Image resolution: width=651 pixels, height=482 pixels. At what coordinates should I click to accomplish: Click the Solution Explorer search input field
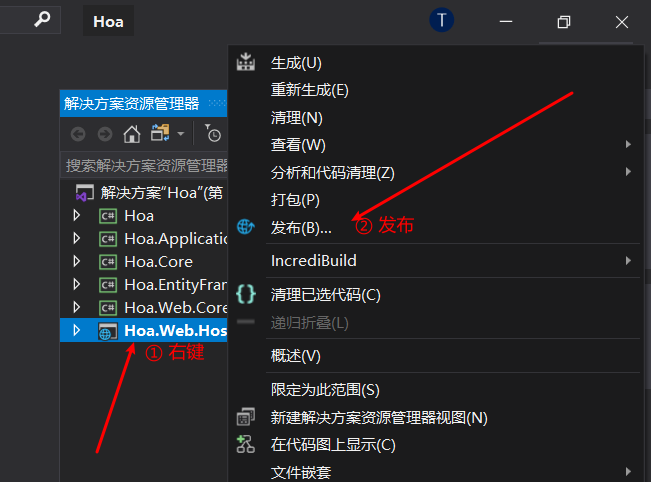coord(145,165)
